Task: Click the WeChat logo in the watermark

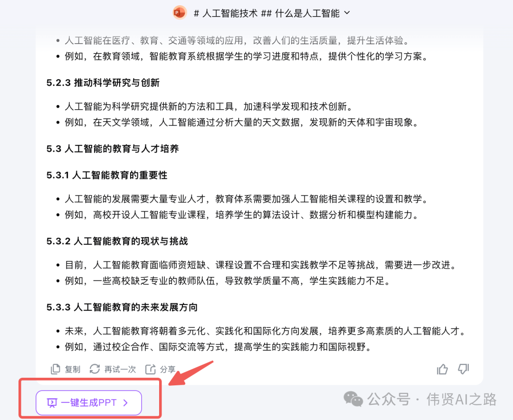Action: point(353,400)
